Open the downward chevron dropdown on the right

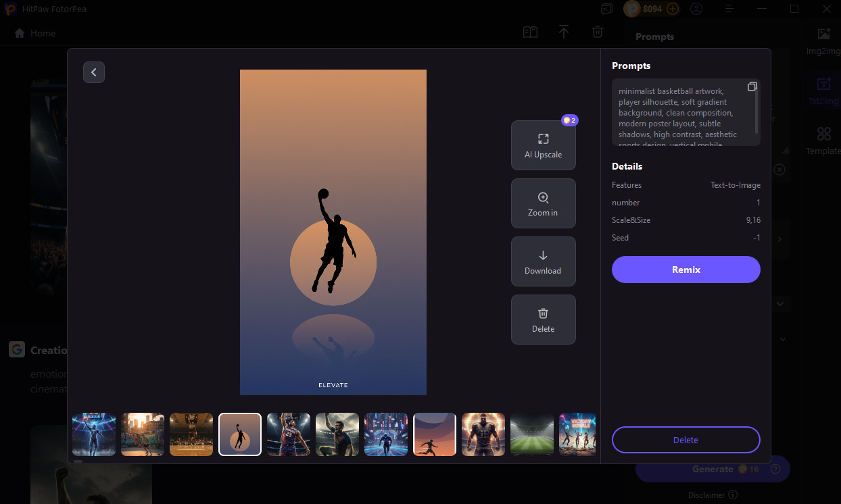pyautogui.click(x=782, y=303)
